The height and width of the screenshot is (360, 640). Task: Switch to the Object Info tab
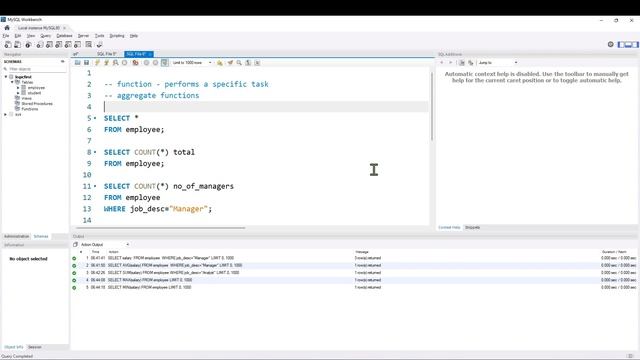coord(13,347)
